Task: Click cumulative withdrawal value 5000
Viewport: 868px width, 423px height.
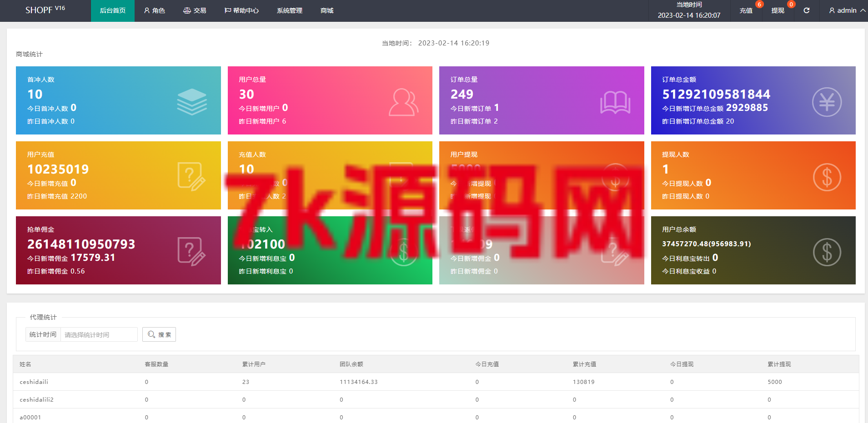Action: click(x=775, y=382)
